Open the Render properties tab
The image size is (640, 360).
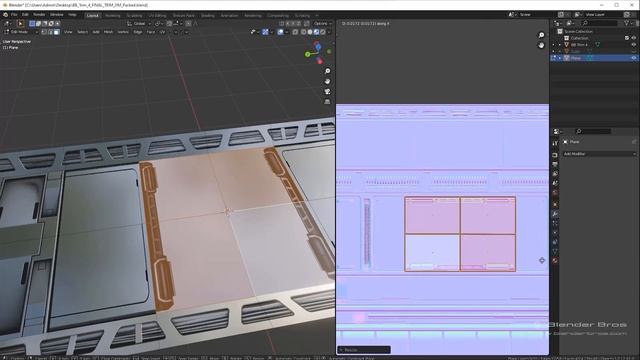555,155
